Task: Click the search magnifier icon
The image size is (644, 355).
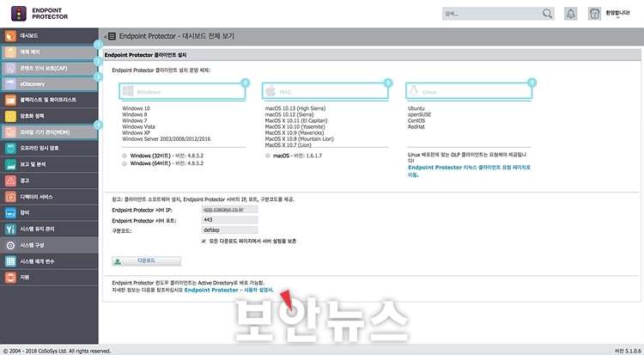Action: (x=547, y=14)
